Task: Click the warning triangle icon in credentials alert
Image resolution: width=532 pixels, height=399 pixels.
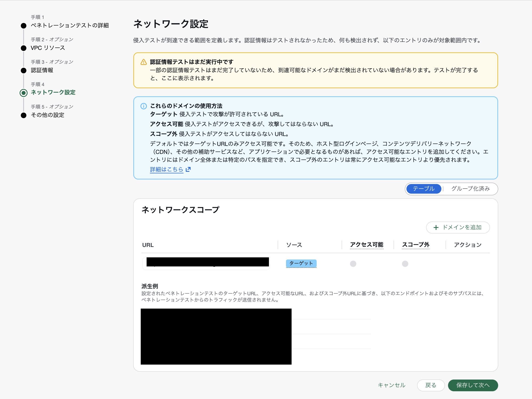Action: [144, 62]
